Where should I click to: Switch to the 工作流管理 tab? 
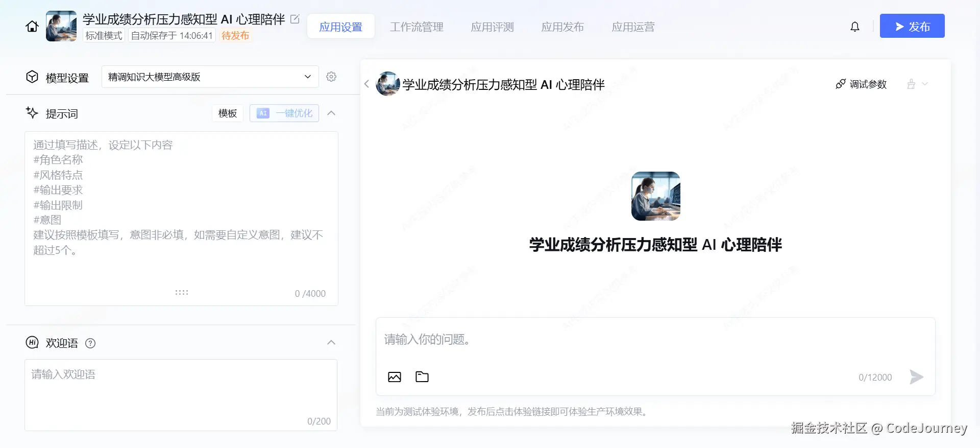tap(417, 27)
